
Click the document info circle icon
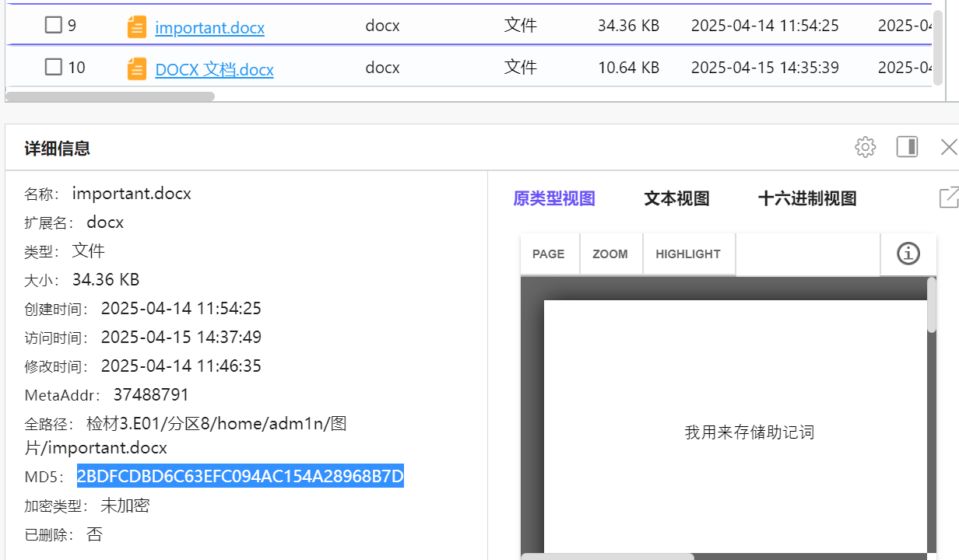pyautogui.click(x=908, y=254)
